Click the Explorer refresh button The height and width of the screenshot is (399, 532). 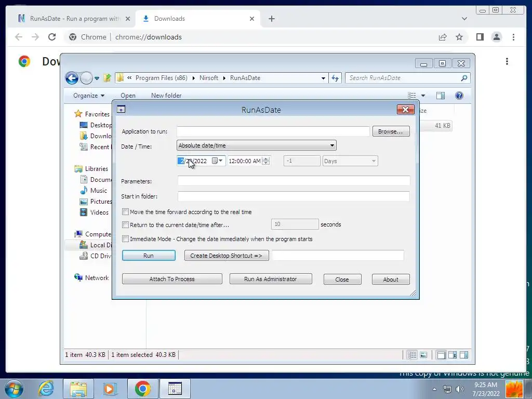(x=335, y=78)
